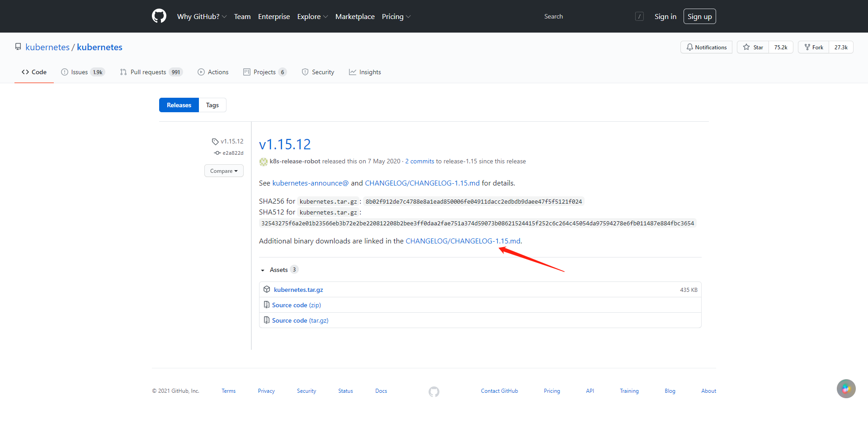
Task: Open the kubernetes organization link
Action: click(x=47, y=47)
